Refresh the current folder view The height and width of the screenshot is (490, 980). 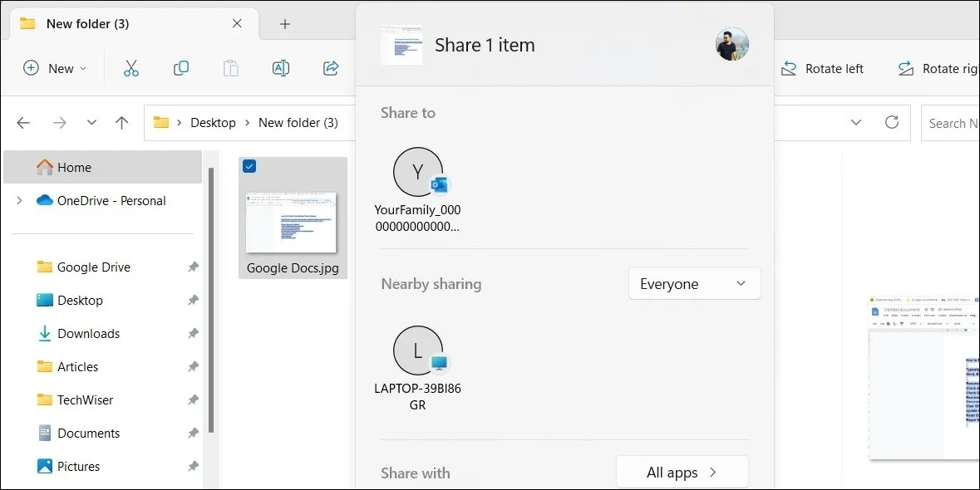[892, 122]
